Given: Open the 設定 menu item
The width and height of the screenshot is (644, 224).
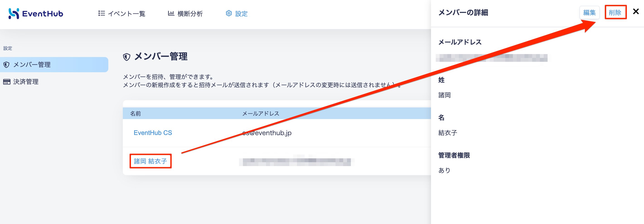Looking at the screenshot, I should click(x=237, y=14).
